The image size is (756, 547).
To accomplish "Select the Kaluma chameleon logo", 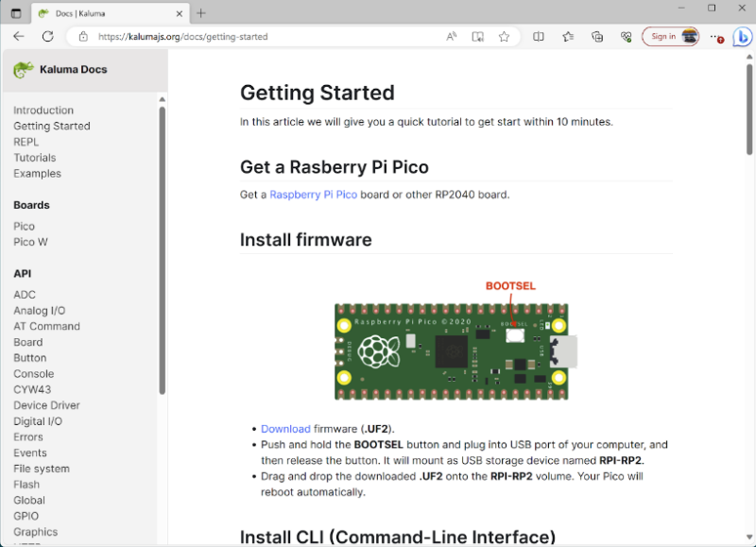I will pyautogui.click(x=25, y=68).
